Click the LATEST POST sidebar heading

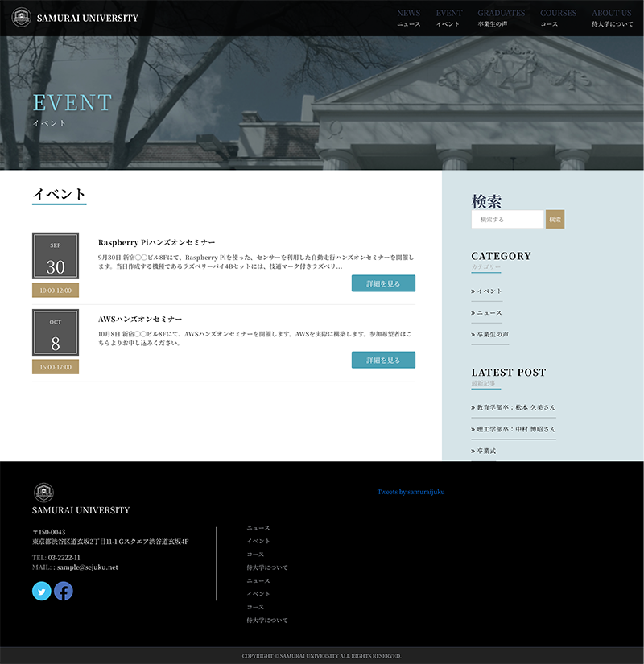point(509,372)
